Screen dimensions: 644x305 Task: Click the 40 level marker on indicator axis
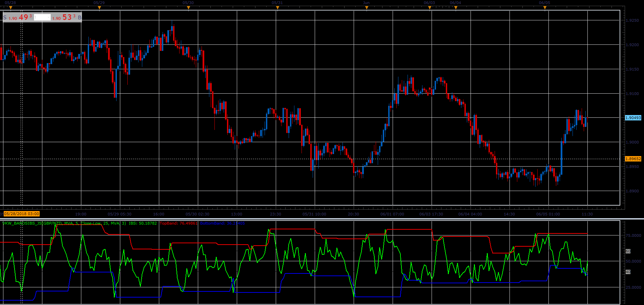click(628, 272)
